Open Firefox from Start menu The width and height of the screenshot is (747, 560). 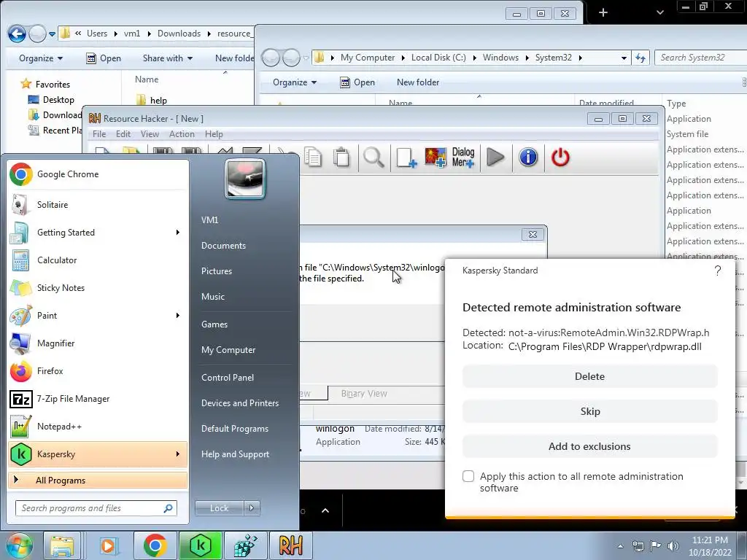pyautogui.click(x=98, y=371)
